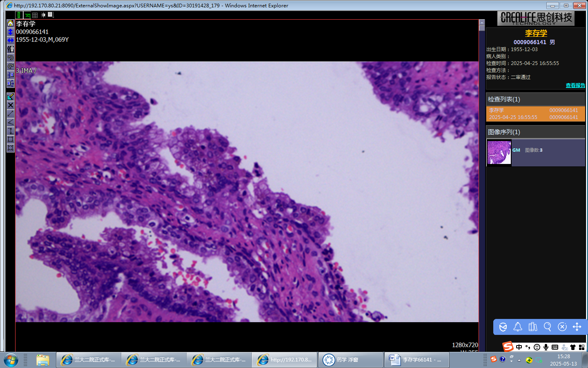The height and width of the screenshot is (368, 588).
Task: Switch to the 药学 浮窗 taskbar window
Action: click(351, 360)
